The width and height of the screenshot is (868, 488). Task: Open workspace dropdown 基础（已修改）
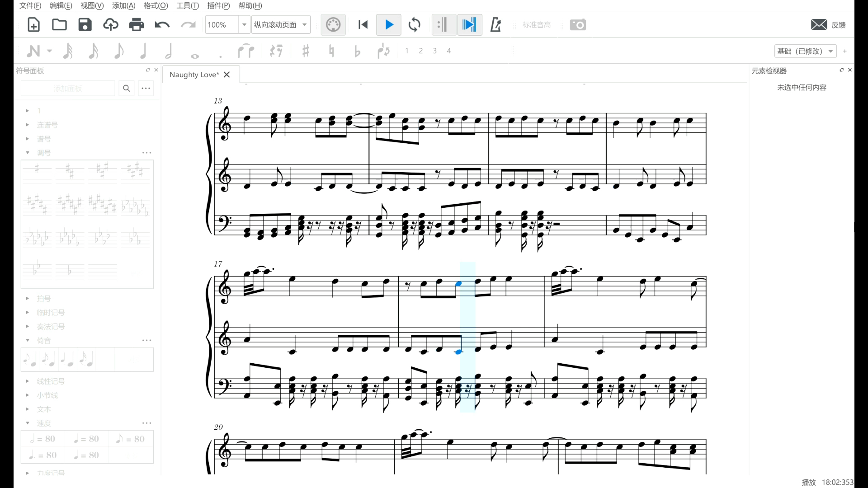click(806, 51)
